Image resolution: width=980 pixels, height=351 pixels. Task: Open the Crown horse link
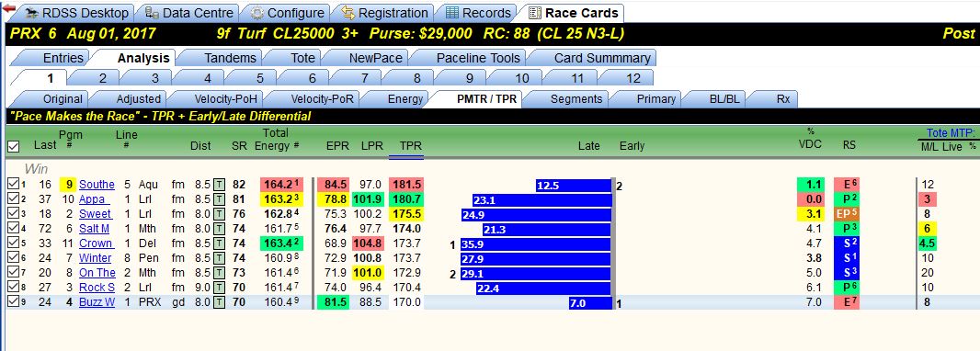coord(96,243)
